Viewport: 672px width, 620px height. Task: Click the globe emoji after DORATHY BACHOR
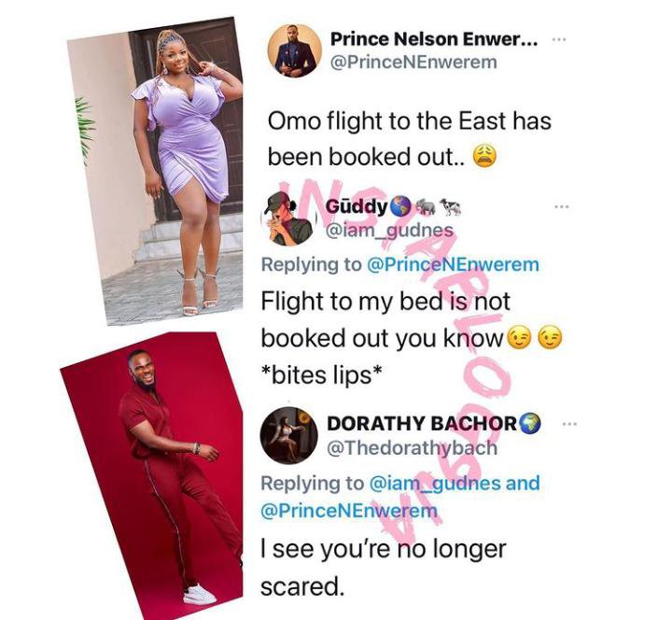[x=530, y=424]
